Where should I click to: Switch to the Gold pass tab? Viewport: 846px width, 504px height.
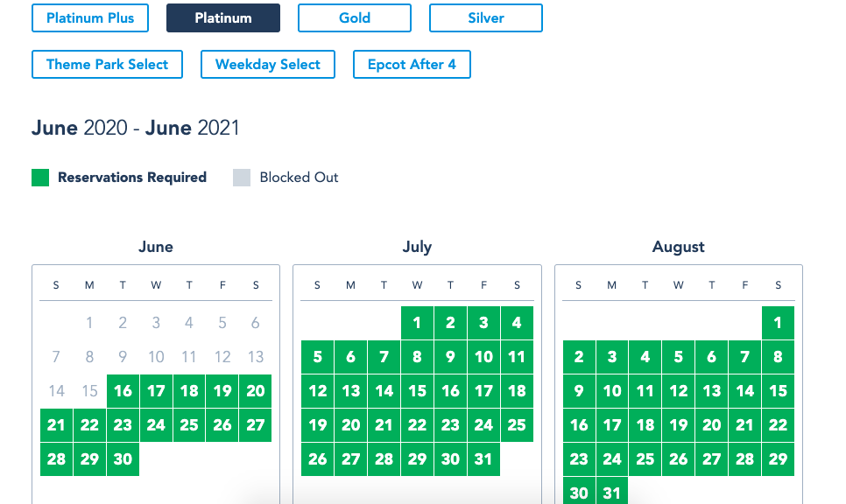click(355, 17)
